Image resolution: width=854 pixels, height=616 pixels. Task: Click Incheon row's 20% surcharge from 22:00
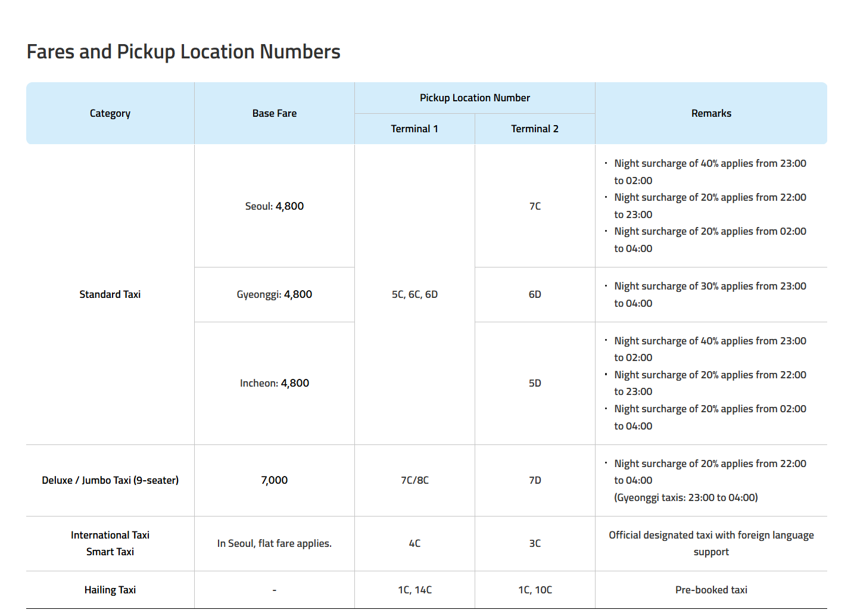point(710,383)
